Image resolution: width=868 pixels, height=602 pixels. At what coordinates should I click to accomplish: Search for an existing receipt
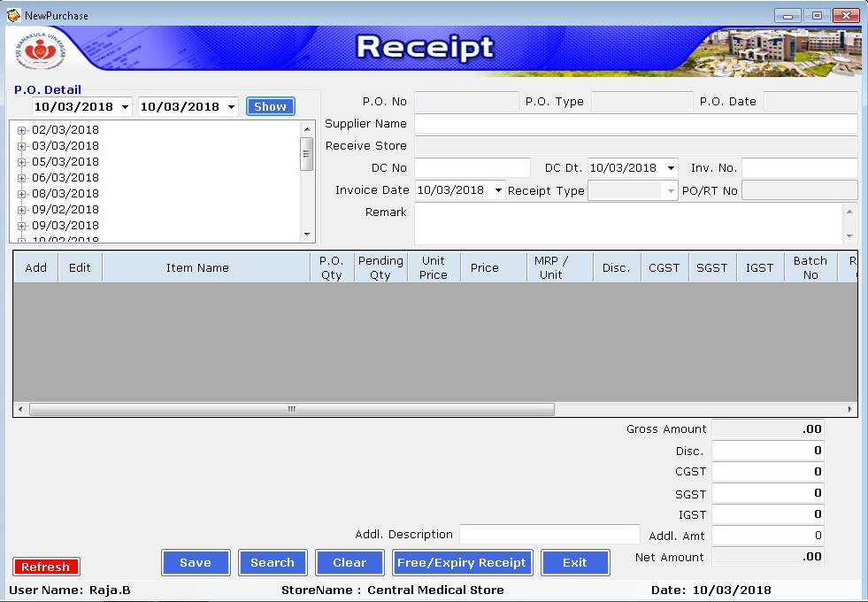273,562
